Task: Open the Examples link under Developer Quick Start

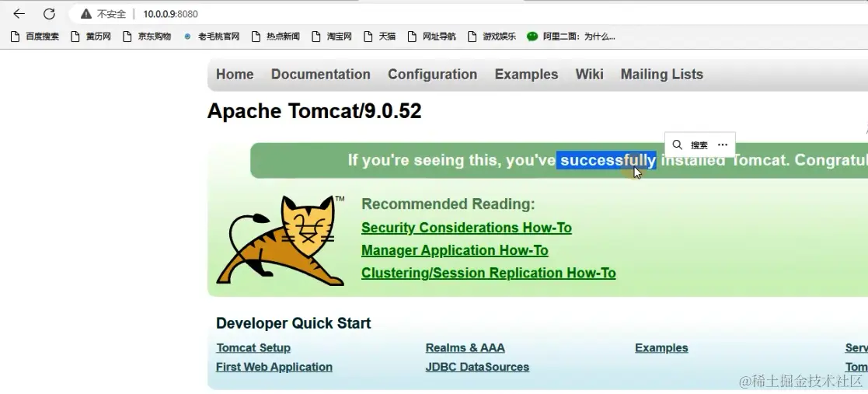Action: click(661, 348)
